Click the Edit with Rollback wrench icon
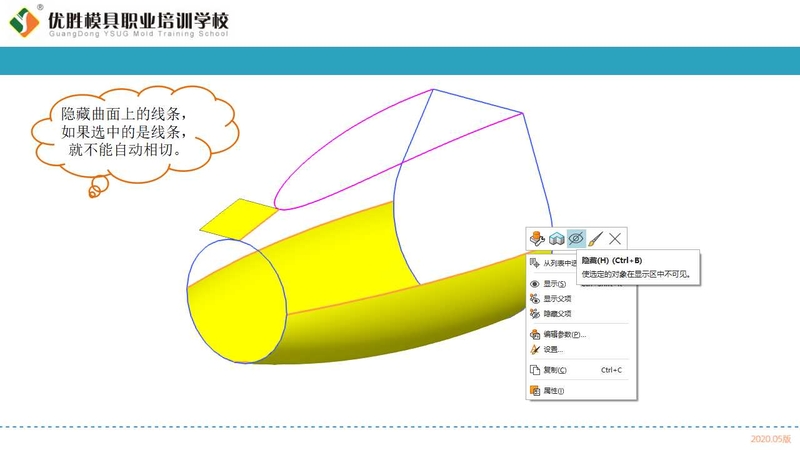 [537, 238]
